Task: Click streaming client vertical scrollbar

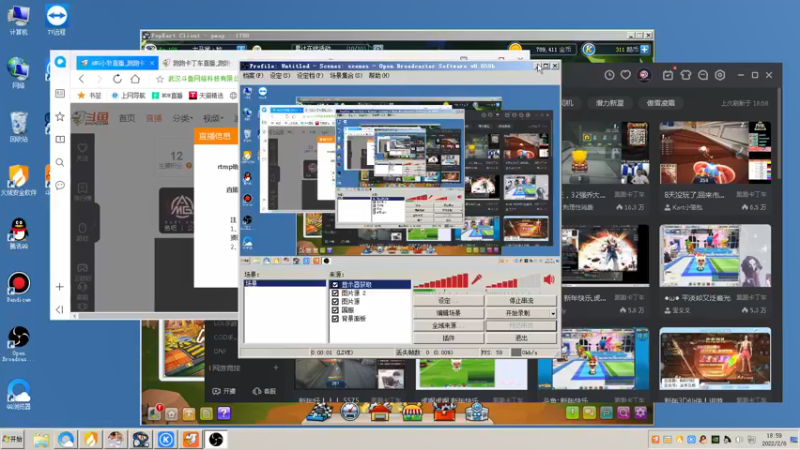Action: 779,135
